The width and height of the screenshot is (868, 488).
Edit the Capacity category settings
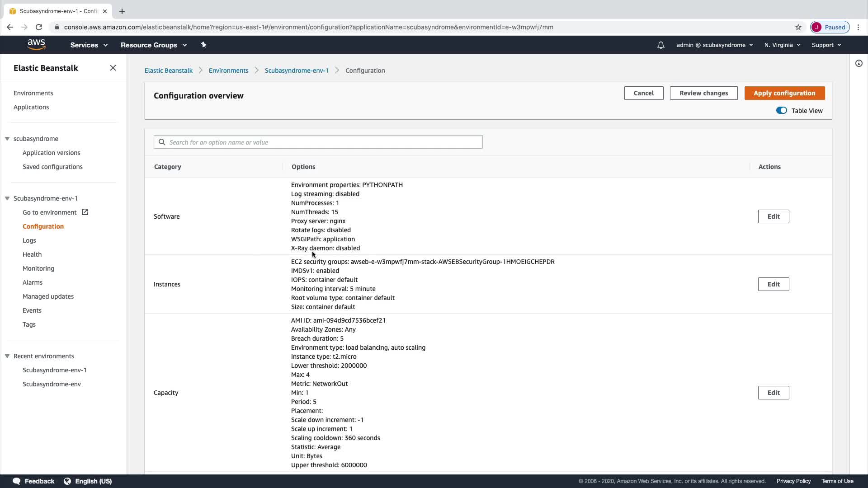(773, 393)
